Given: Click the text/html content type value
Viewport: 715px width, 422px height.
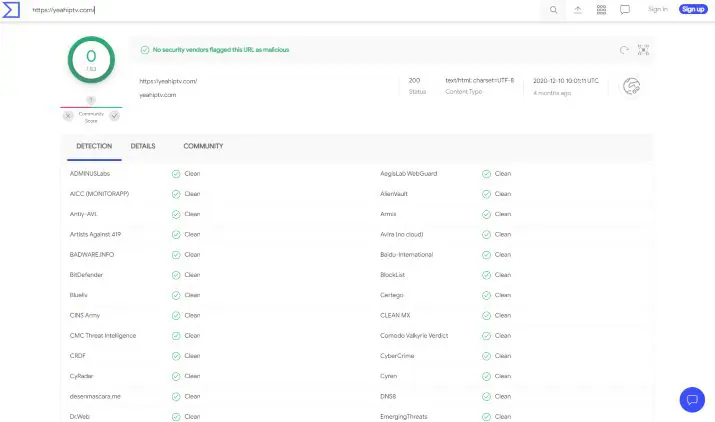Looking at the screenshot, I should [480, 80].
